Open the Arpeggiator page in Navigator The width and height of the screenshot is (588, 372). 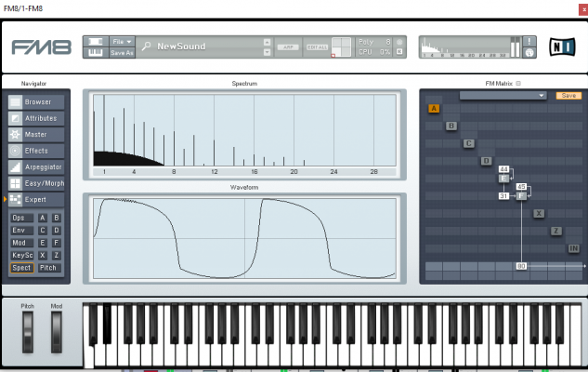click(x=36, y=167)
